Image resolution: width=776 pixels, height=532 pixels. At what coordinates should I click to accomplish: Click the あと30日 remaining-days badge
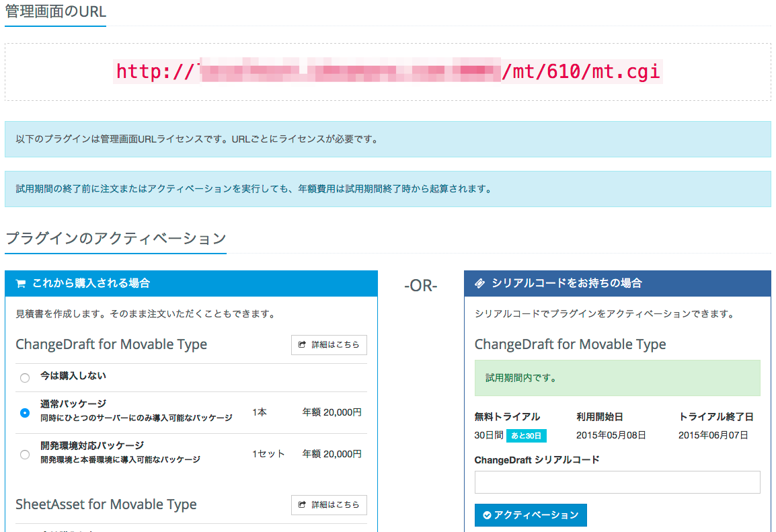coord(526,436)
